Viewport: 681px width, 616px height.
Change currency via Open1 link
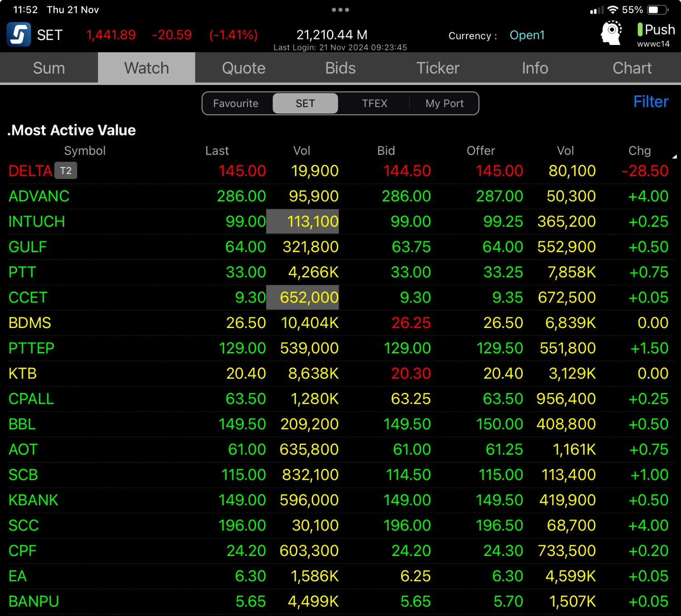pos(527,35)
